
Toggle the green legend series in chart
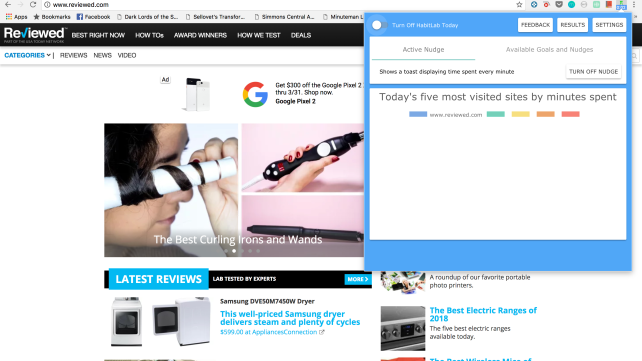[495, 114]
